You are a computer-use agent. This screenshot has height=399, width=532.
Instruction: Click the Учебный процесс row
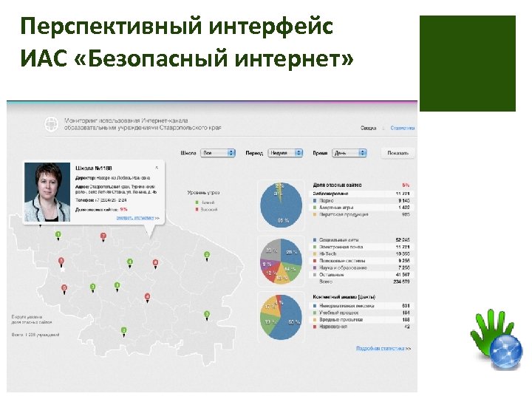click(361, 313)
